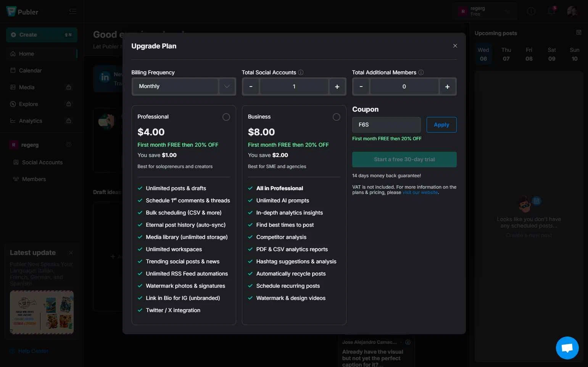The image size is (588, 367).
Task: Go to Home in sidebar
Action: (42, 54)
